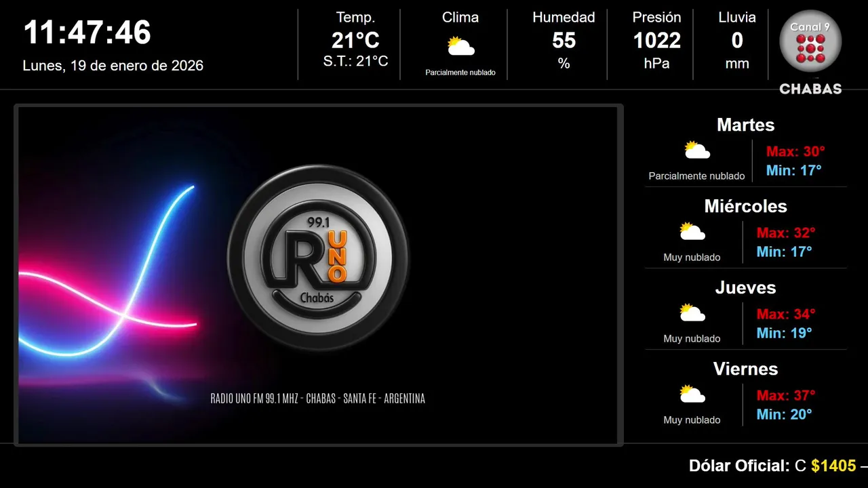Screen dimensions: 868x488
Task: Click the Radio Uno FM 99.1 MHZ caption
Action: coord(317,399)
